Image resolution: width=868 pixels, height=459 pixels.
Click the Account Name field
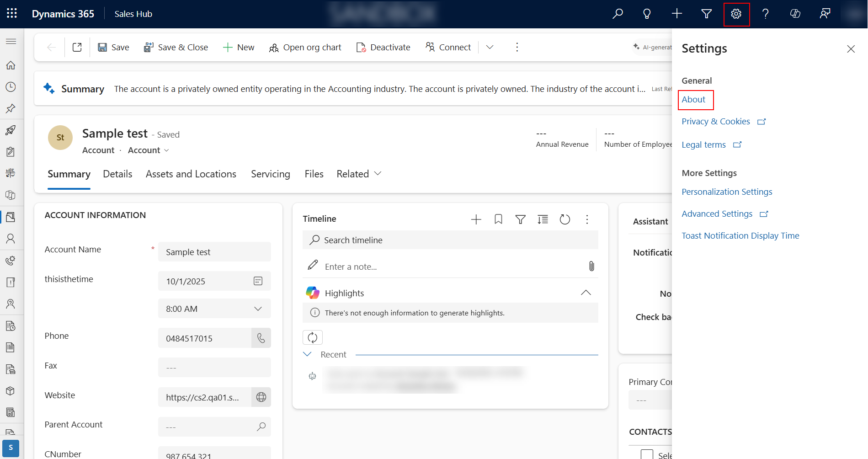click(214, 252)
